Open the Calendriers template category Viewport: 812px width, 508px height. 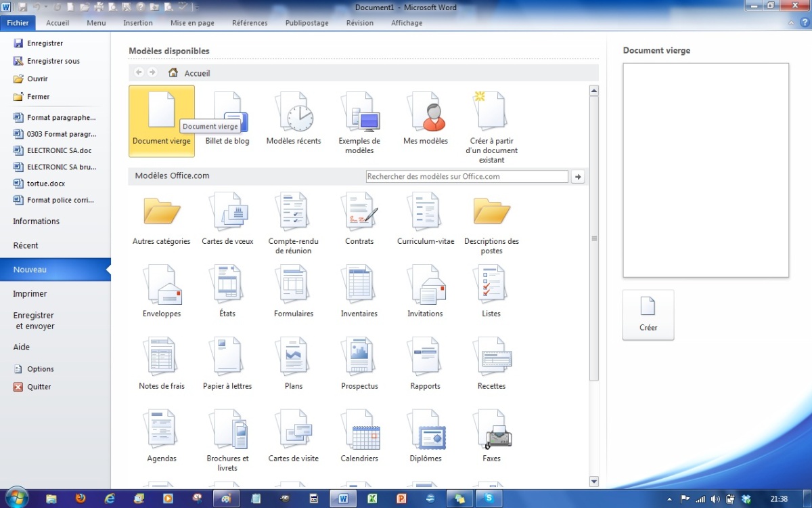tap(359, 437)
